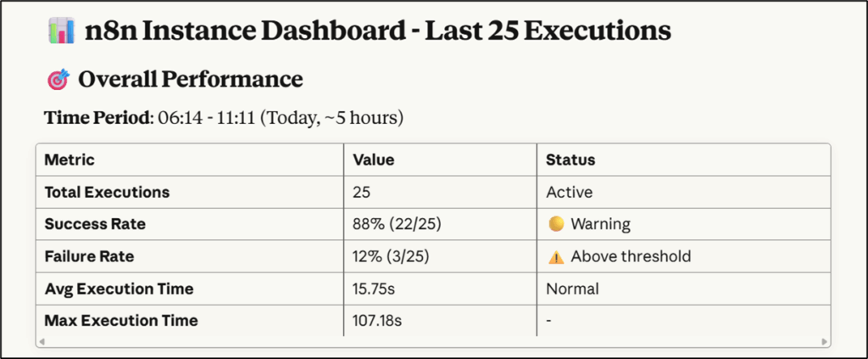Screen dimensions: 868x359
Task: Click the Normal status cell
Action: [x=572, y=289]
